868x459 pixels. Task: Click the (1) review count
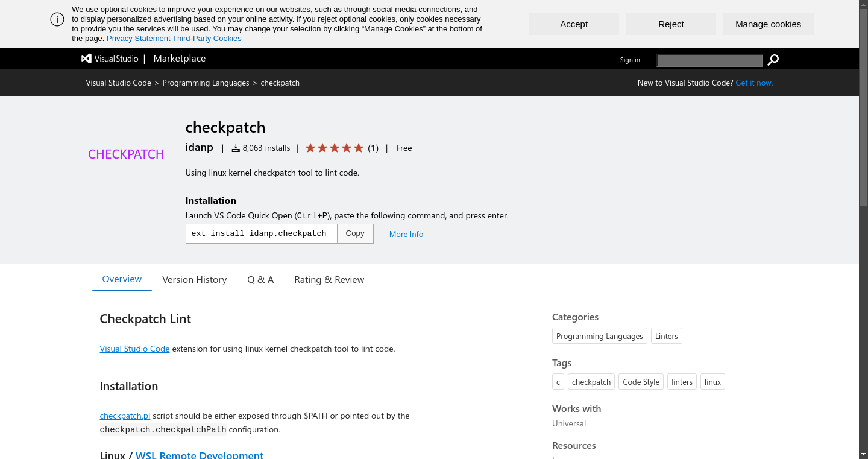click(373, 148)
